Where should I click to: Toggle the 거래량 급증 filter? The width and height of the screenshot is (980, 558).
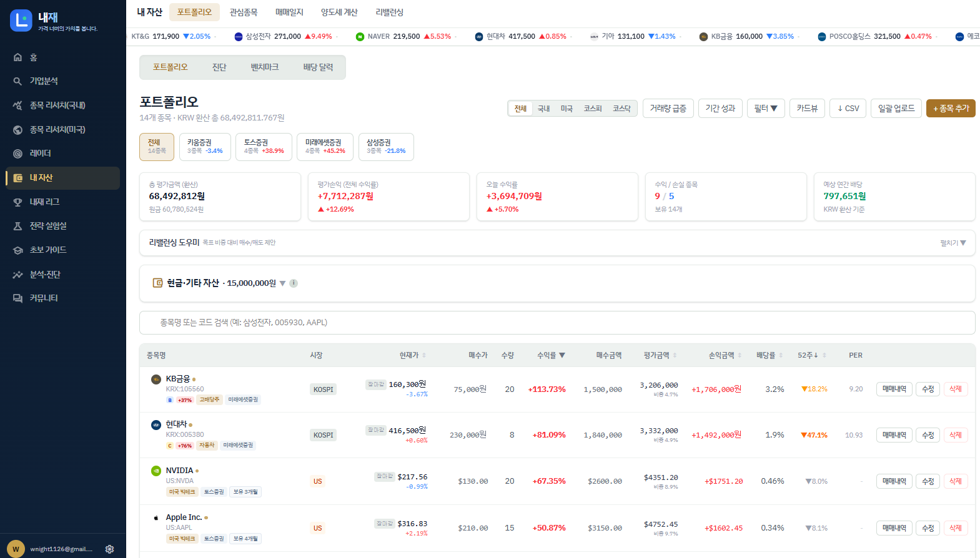click(668, 109)
